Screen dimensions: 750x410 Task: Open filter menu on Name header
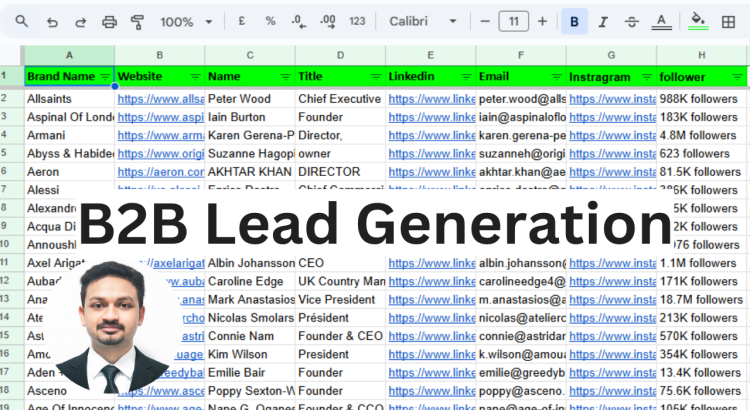click(x=286, y=77)
